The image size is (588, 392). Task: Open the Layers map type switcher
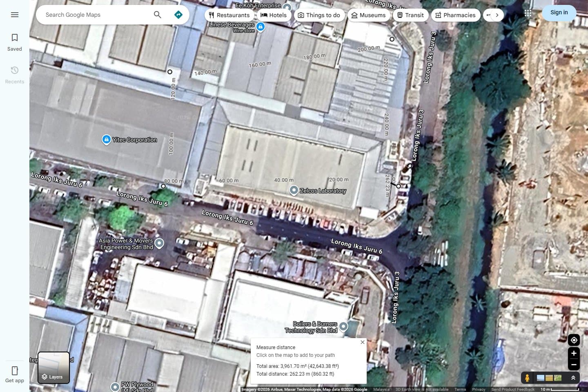pos(53,367)
